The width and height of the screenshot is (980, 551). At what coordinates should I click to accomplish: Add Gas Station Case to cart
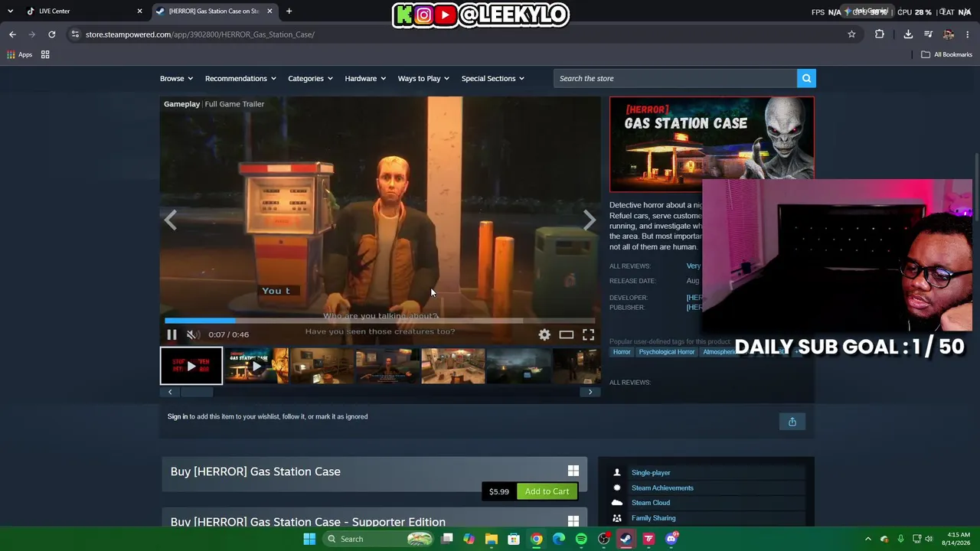547,491
